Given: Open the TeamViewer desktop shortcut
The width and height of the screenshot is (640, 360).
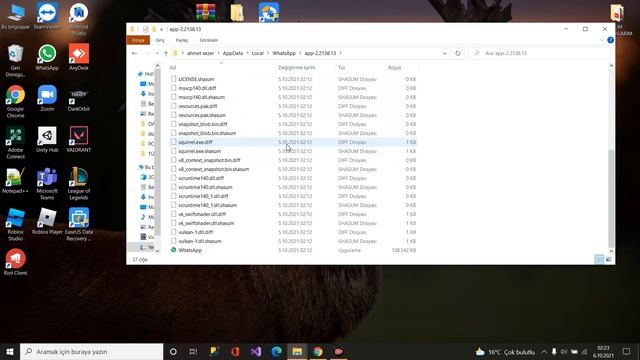Looking at the screenshot, I should (x=47, y=16).
